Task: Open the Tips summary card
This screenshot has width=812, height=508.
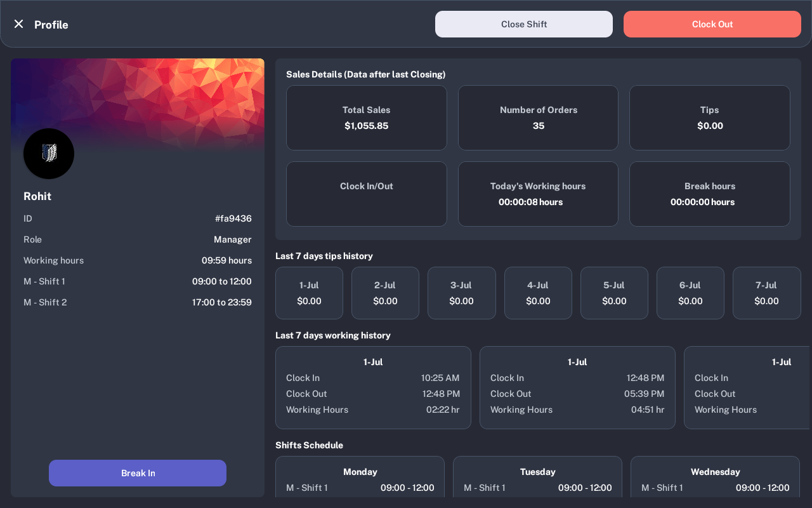Action: 710,118
